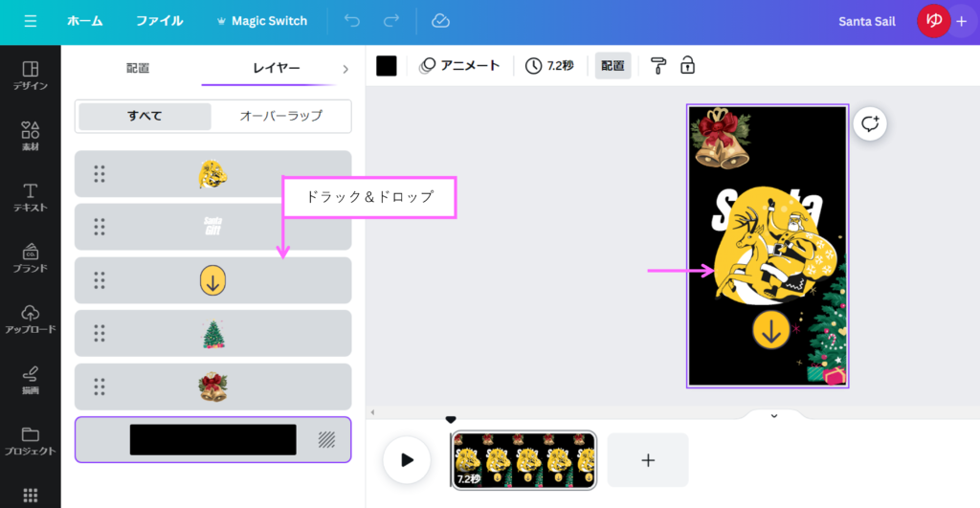Open the テキスト text tool in sidebar
Image resolution: width=980 pixels, height=508 pixels.
[30, 197]
